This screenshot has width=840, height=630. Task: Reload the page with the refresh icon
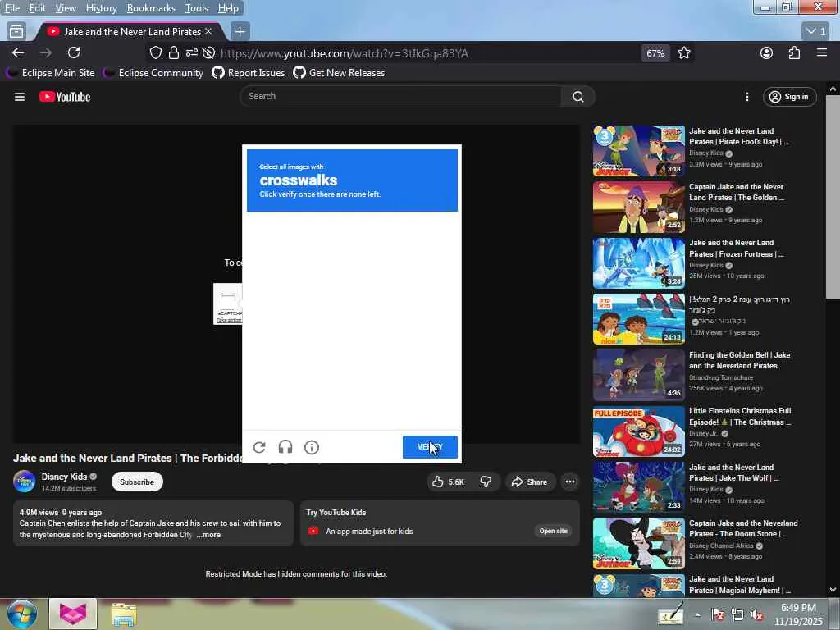pos(74,52)
